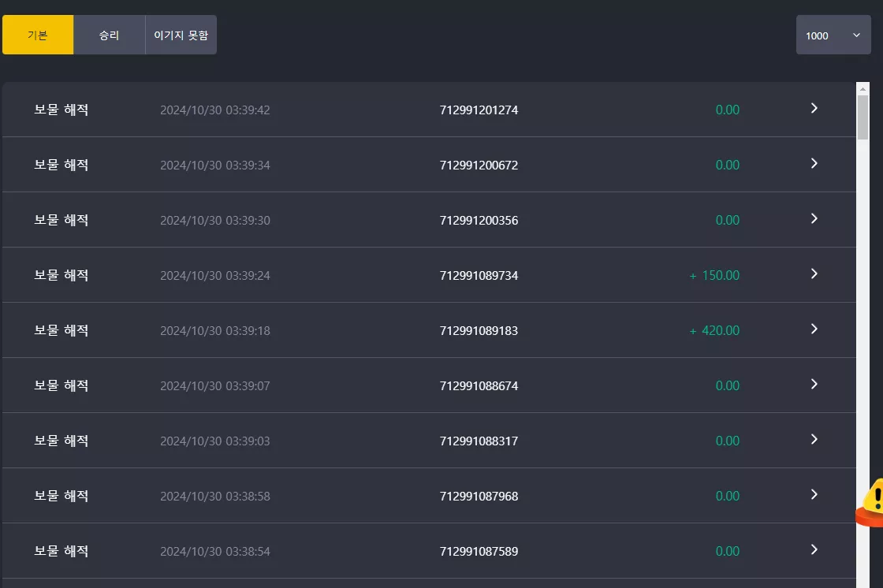
Task: Click the scrollbar up arrow
Action: click(x=863, y=89)
